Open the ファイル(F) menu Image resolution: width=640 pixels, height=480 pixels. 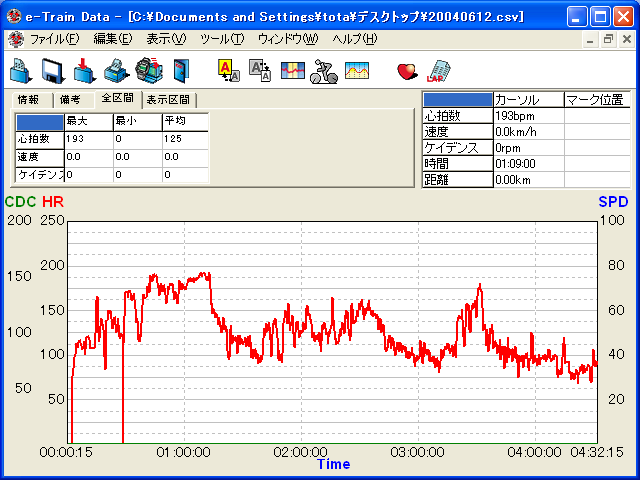point(55,39)
